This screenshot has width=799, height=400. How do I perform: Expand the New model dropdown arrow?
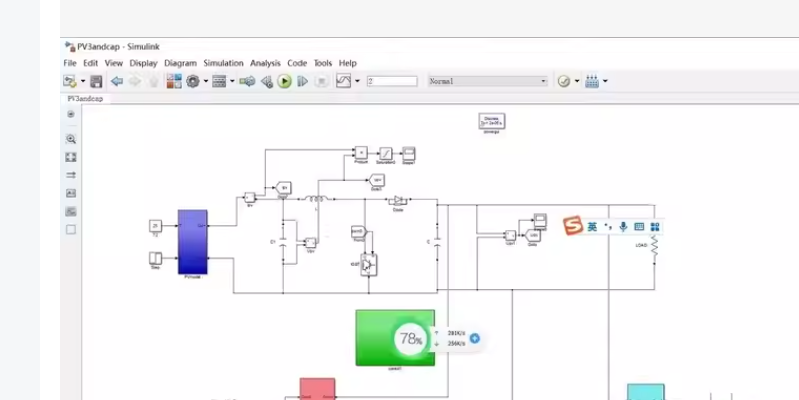coord(83,81)
